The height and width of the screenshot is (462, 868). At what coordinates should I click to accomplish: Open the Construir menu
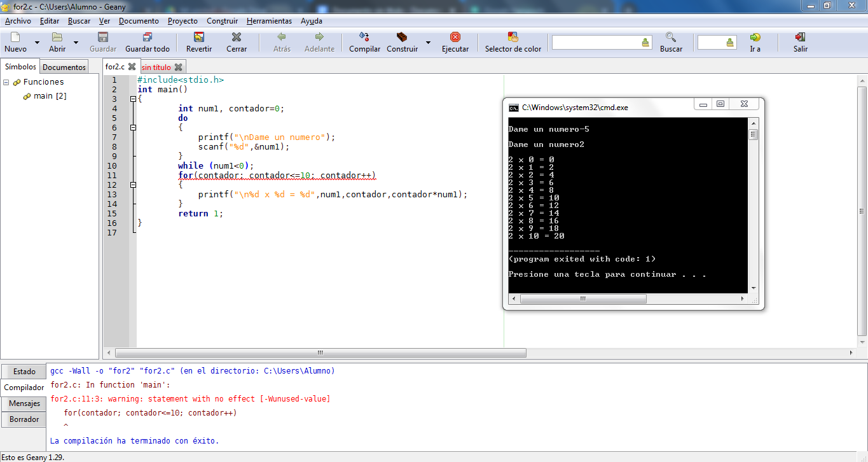pyautogui.click(x=223, y=21)
